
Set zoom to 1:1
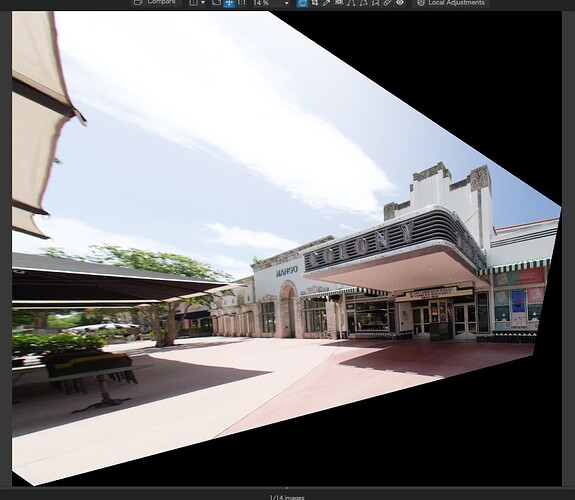click(241, 3)
